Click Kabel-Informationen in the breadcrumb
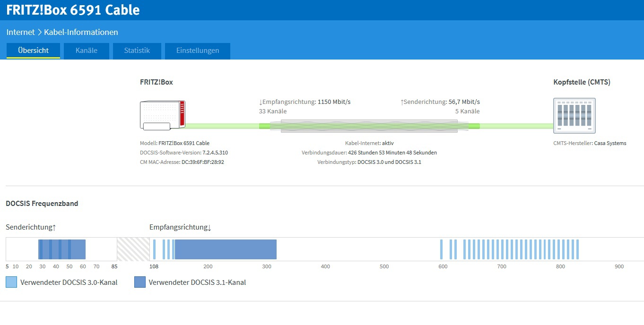The image size is (644, 325). (81, 32)
